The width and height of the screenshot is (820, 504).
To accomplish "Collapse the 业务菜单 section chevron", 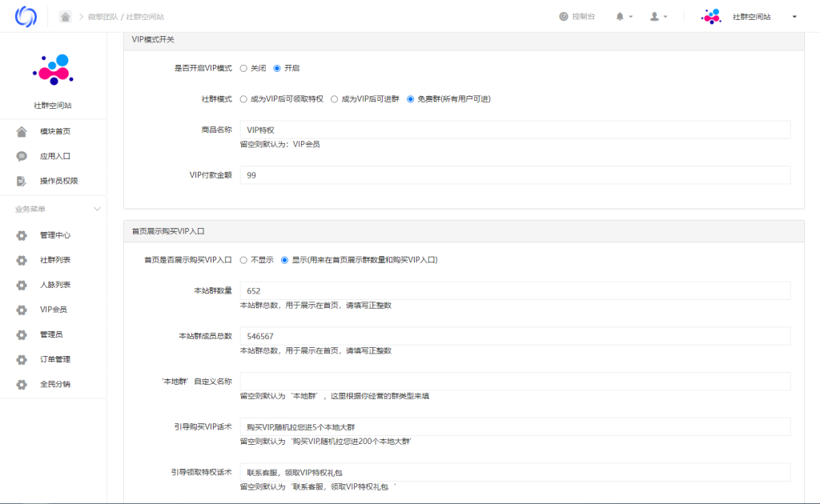I will 97,209.
